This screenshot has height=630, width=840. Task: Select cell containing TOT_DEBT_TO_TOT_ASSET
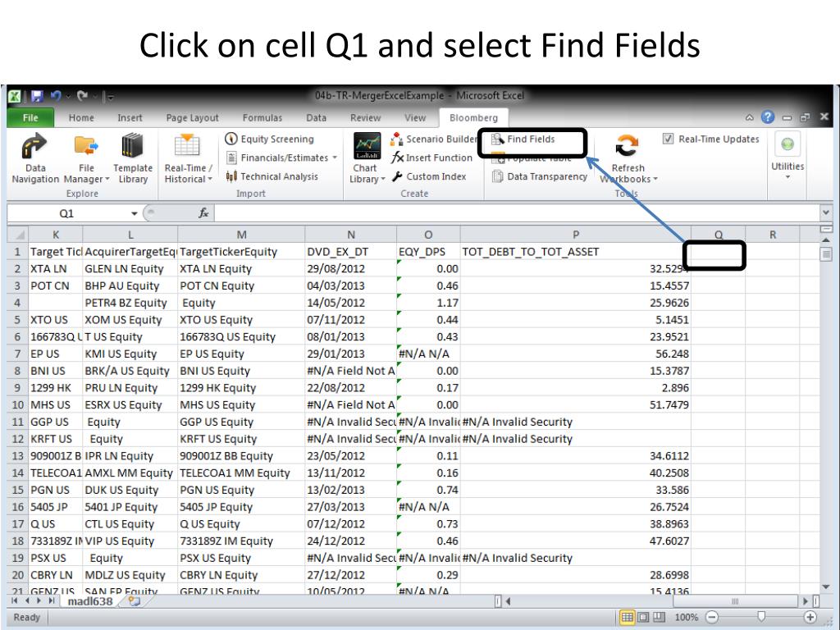tap(575, 252)
